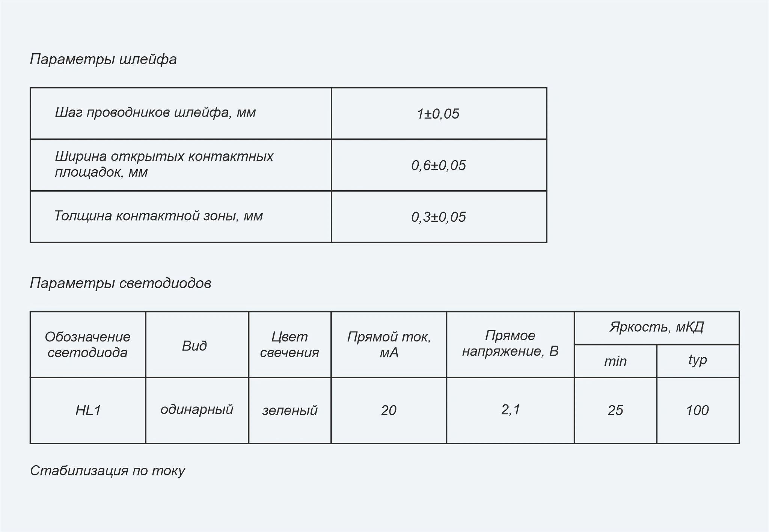Select the 'Прямой ток, мА' header
Screen dimensions: 769x532
pyautogui.click(x=389, y=344)
